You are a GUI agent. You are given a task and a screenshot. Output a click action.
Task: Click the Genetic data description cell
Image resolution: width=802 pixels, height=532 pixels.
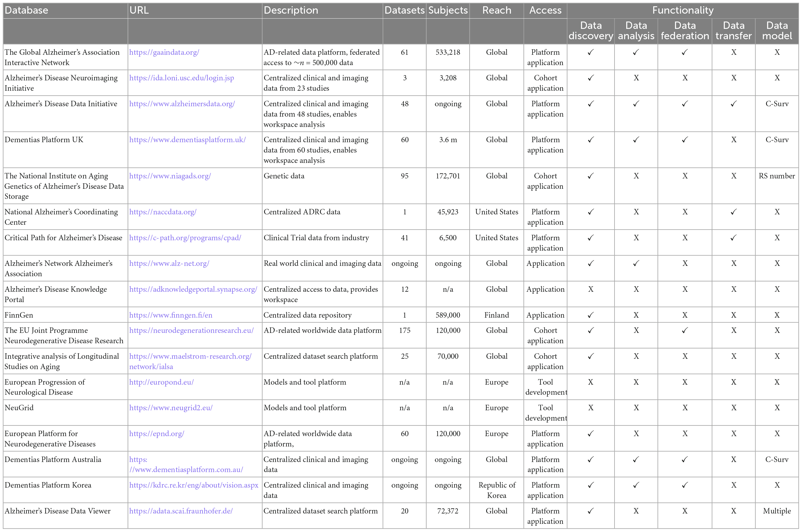click(284, 176)
